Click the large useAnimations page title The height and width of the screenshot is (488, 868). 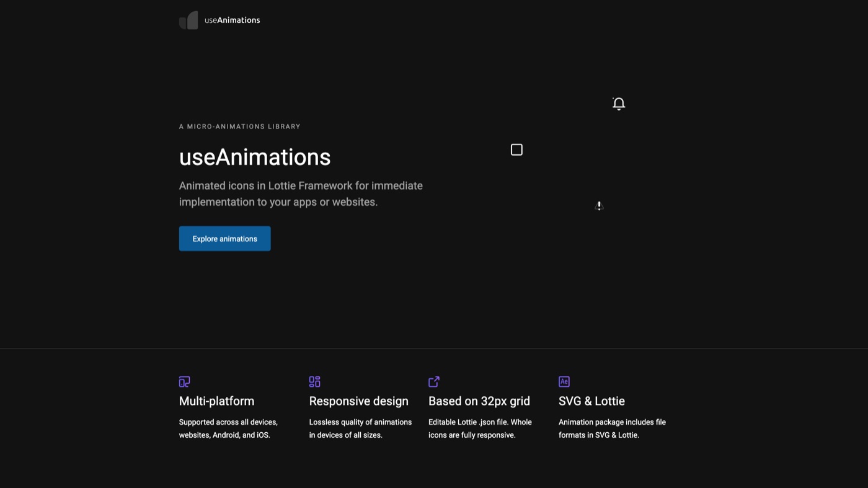pos(255,157)
